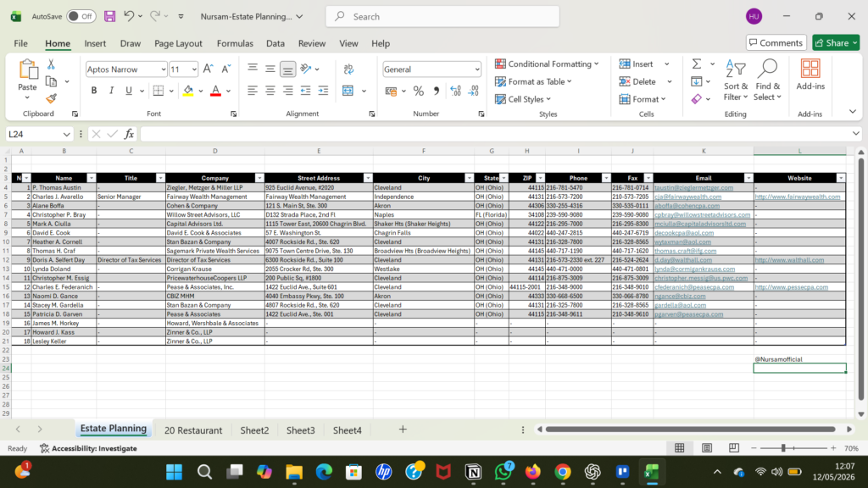Viewport: 868px width, 488px height.
Task: Open the Company column filter dropdown
Action: [259, 178]
